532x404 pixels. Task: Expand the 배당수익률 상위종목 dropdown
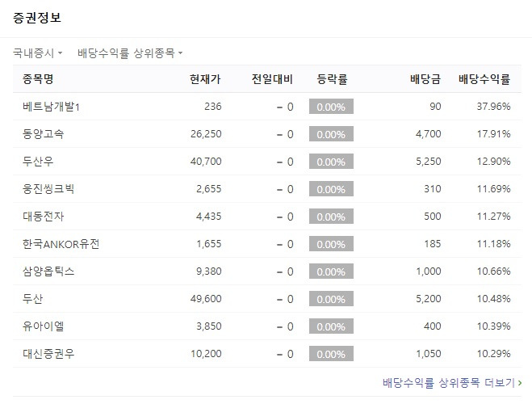(x=130, y=53)
